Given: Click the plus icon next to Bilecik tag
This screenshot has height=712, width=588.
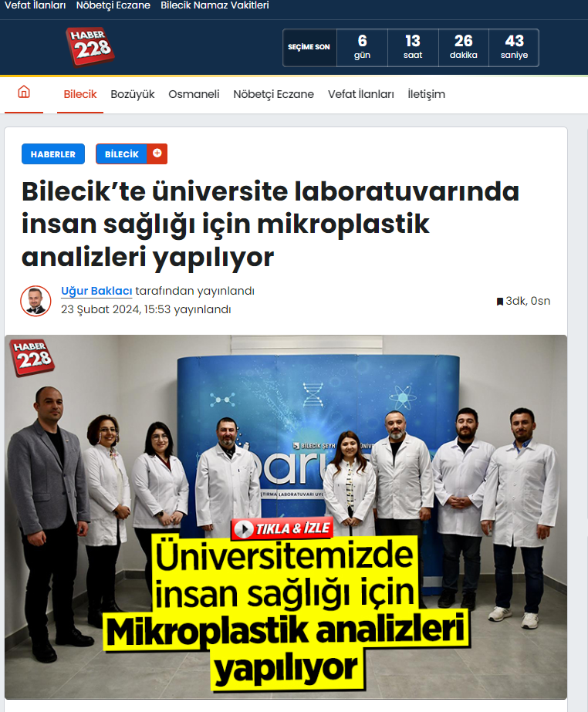Looking at the screenshot, I should tap(157, 154).
